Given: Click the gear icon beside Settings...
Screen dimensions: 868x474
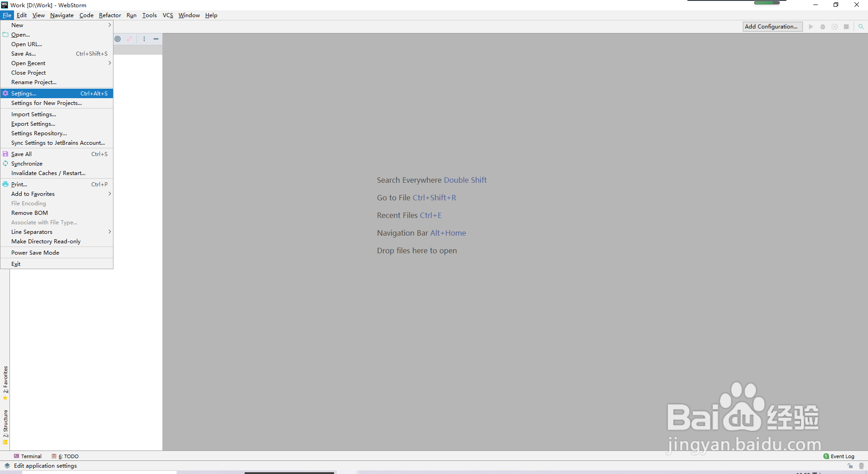Looking at the screenshot, I should (x=5, y=94).
